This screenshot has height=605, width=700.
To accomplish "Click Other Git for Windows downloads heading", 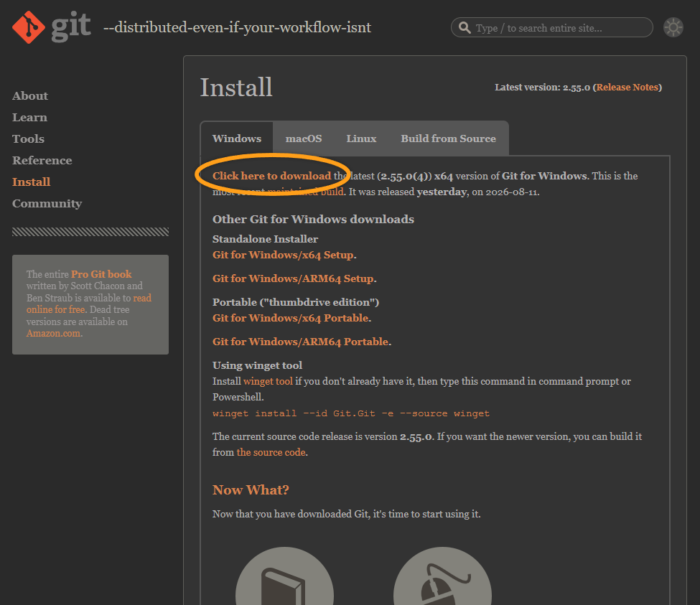I will pos(314,219).
